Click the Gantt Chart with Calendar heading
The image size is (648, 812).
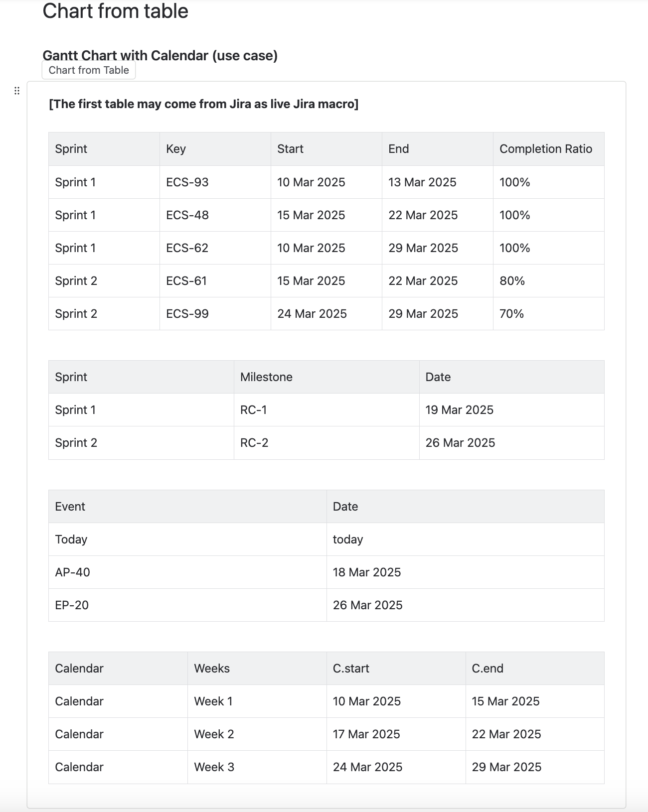coord(160,55)
